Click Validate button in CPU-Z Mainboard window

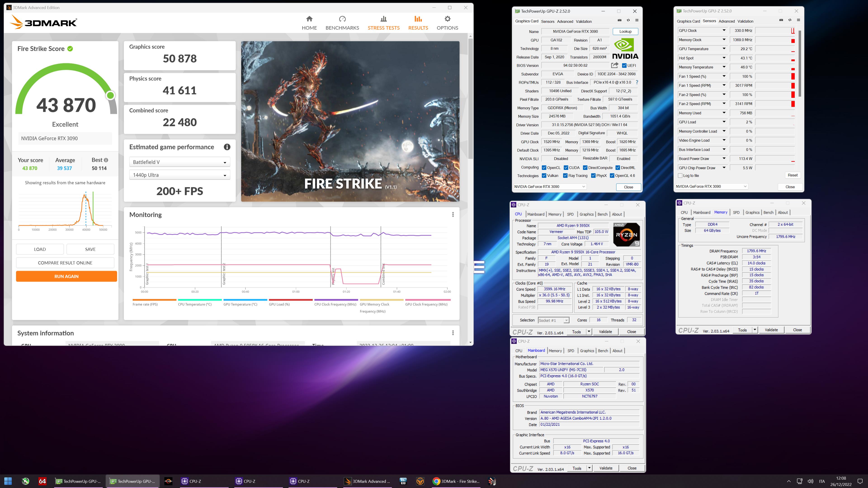606,468
